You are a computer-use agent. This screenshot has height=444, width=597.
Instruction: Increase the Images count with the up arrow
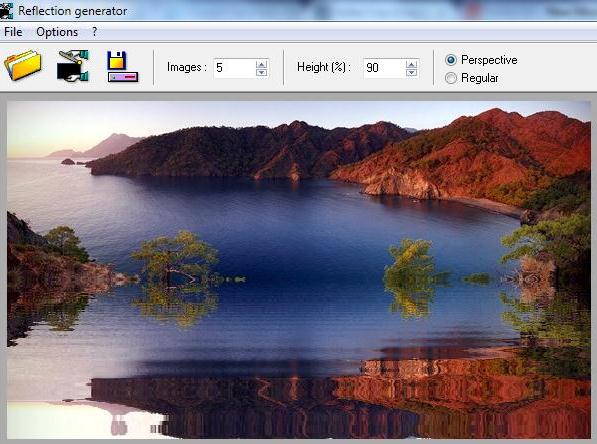[262, 64]
